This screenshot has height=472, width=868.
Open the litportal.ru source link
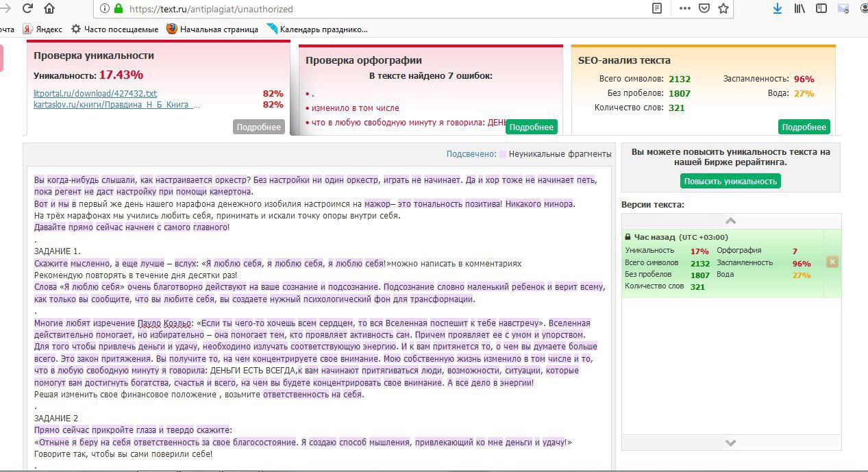pyautogui.click(x=95, y=93)
